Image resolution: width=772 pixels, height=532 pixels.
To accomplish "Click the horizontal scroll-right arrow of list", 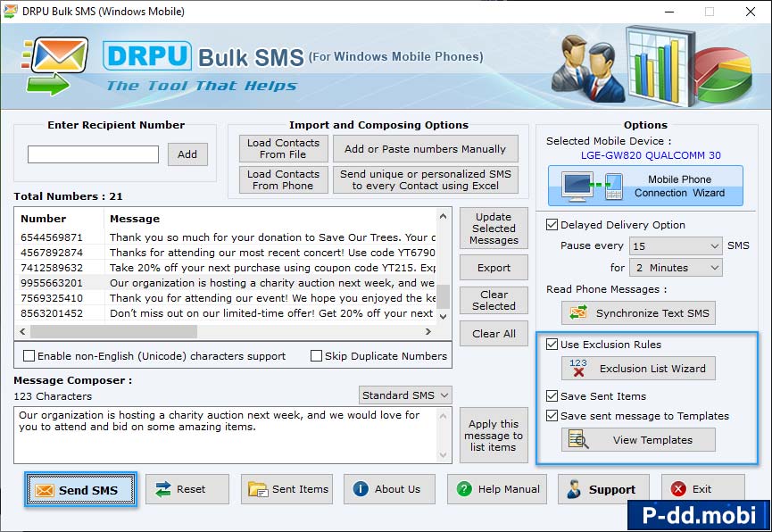I will point(428,331).
